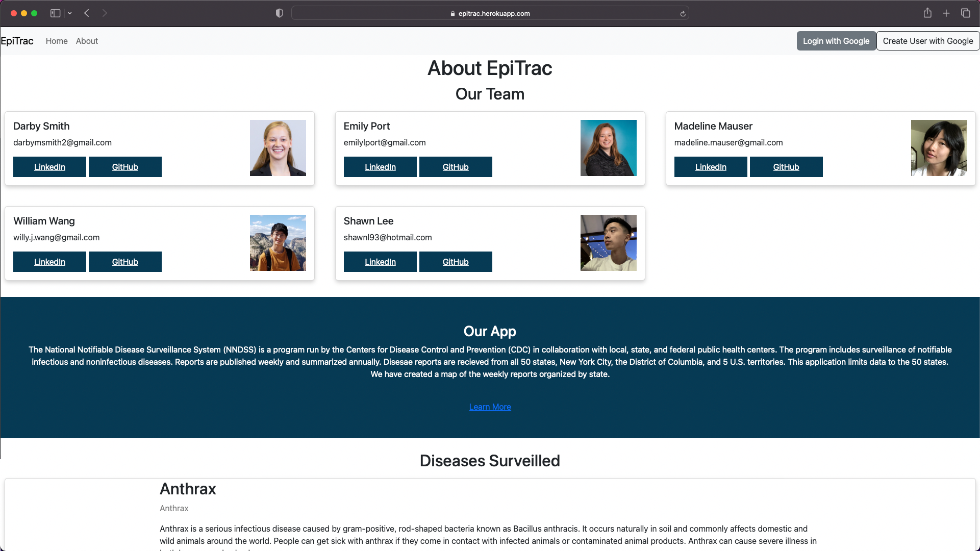Show the tab overview icon
This screenshot has width=980, height=551.
[965, 13]
